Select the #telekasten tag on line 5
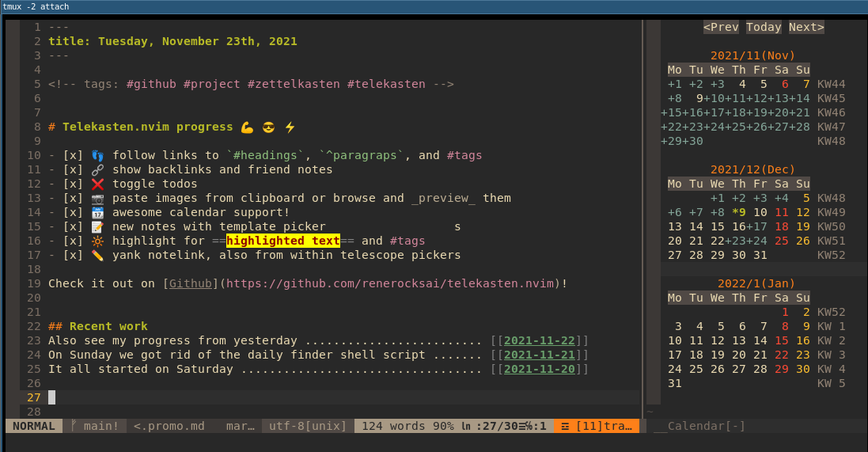 click(386, 84)
